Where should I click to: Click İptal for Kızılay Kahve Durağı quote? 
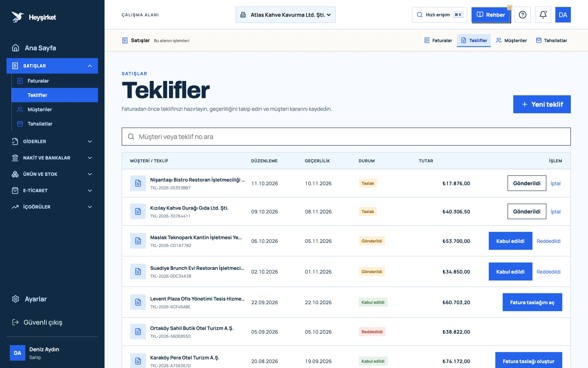pos(556,212)
